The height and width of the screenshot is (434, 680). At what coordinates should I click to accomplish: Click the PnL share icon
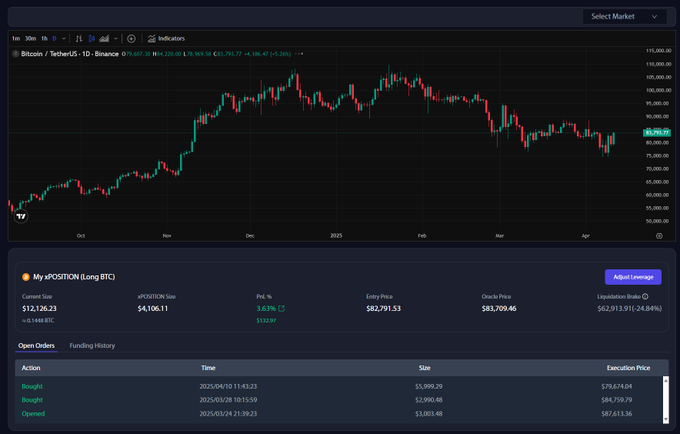point(281,308)
